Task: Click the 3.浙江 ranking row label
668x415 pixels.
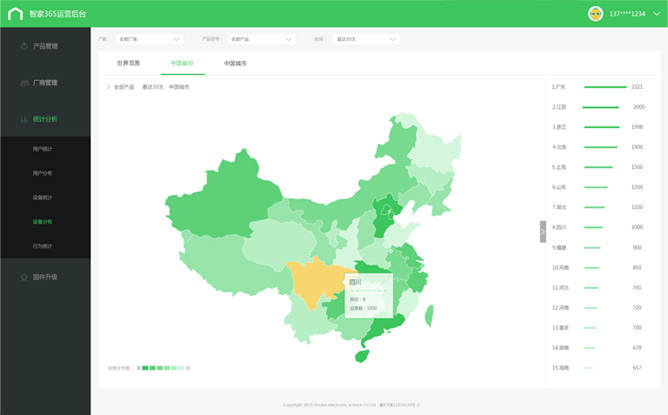Action: click(x=559, y=127)
